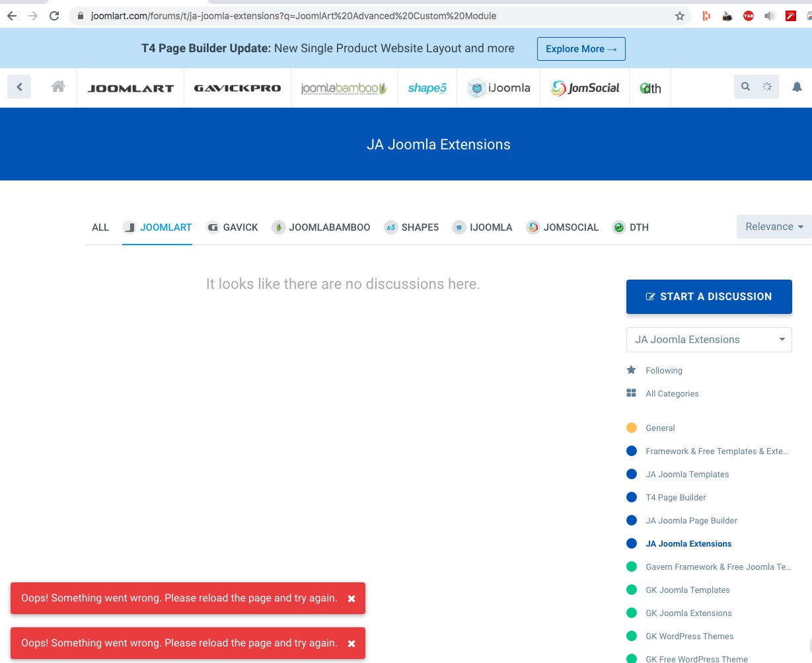
Task: Click the grid icon beside All Categories
Action: [631, 393]
